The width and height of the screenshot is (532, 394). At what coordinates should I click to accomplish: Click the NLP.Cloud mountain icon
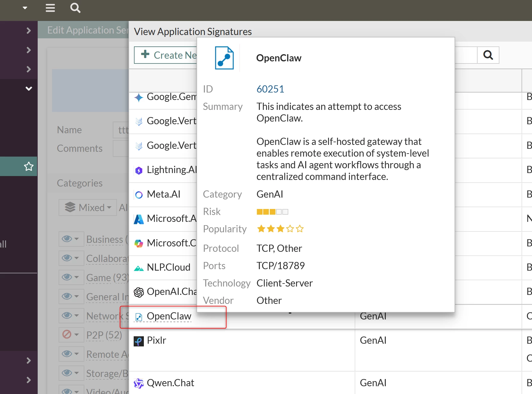tap(138, 268)
